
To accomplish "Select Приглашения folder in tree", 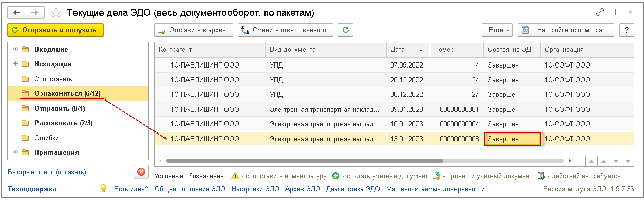I will coord(56,152).
